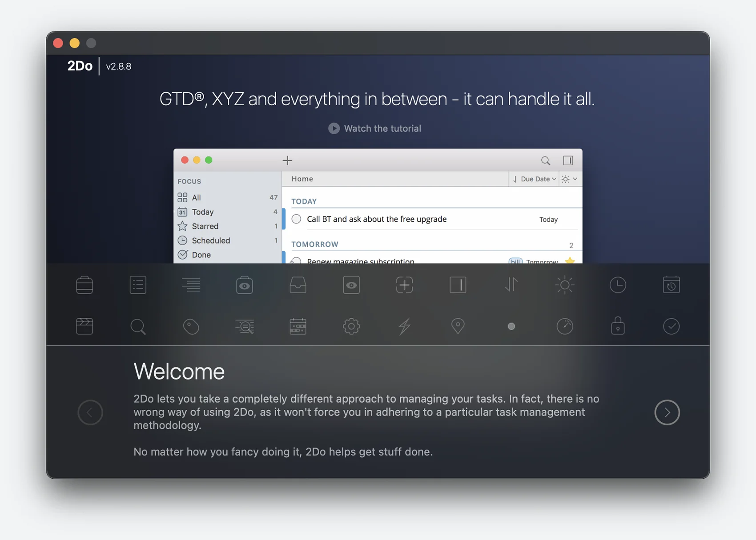Go back with the previous page arrow

click(x=90, y=412)
